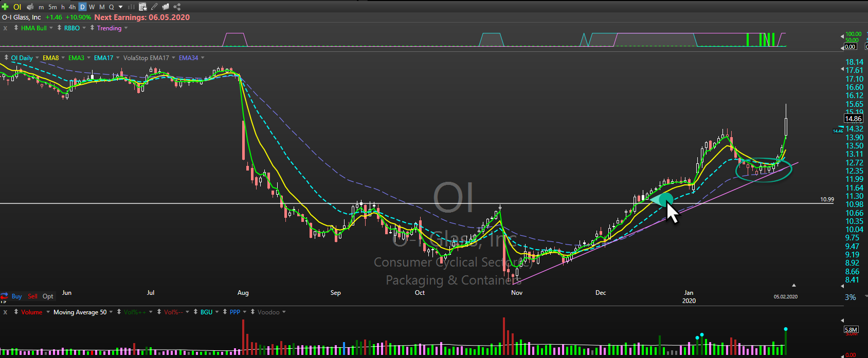
Task: Select the 4h timeframe
Action: tap(72, 7)
